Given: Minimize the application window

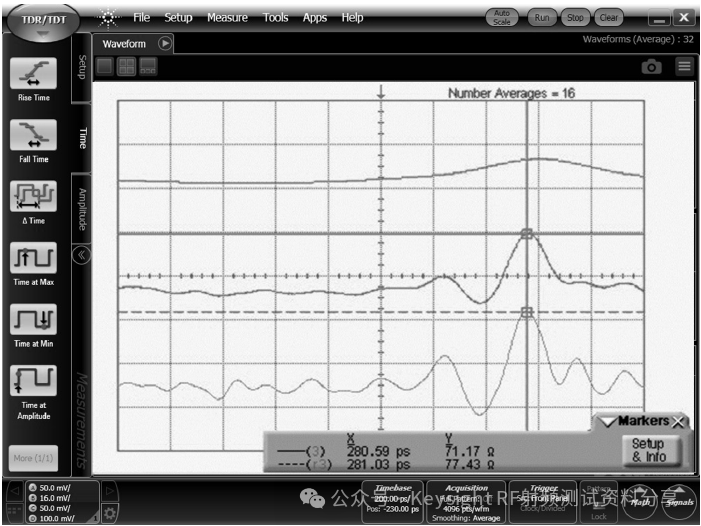Looking at the screenshot, I should coord(659,18).
